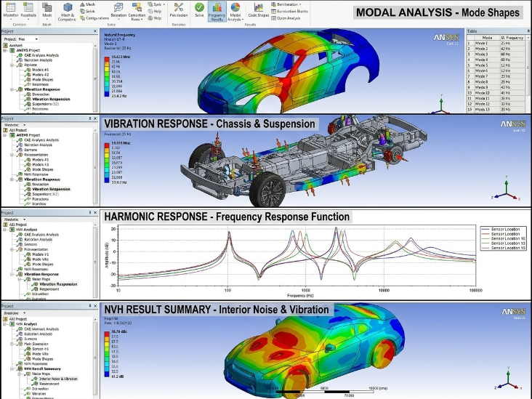Click the tree scrollbar in NVH Result Summary project panel
The width and height of the screenshot is (532, 399).
coord(95,358)
